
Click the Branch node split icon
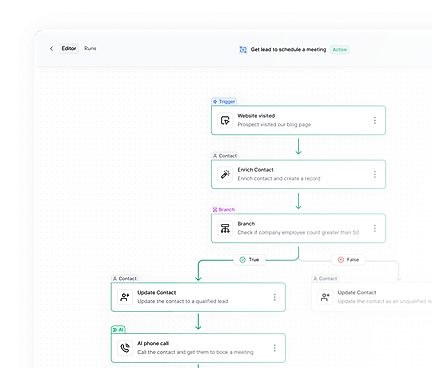coord(225,228)
